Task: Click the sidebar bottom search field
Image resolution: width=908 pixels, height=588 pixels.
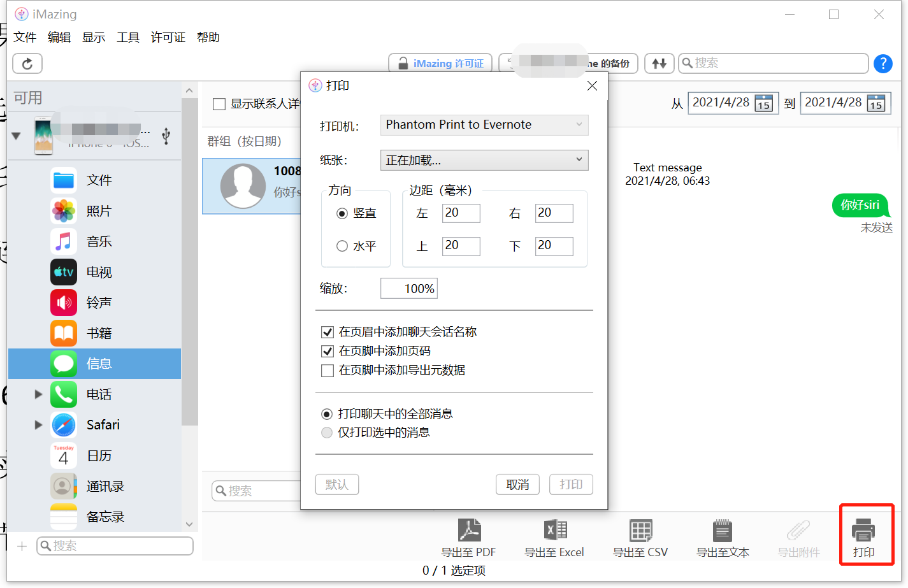Action: 115,546
